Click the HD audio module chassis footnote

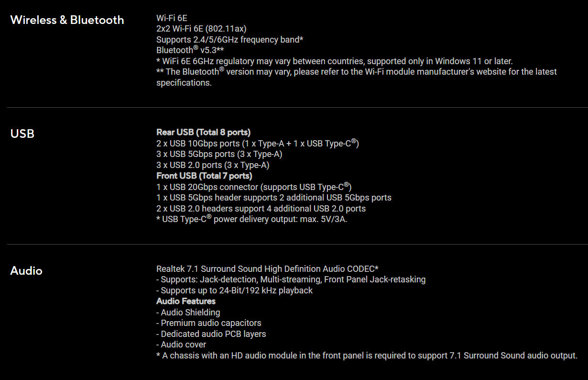point(367,356)
